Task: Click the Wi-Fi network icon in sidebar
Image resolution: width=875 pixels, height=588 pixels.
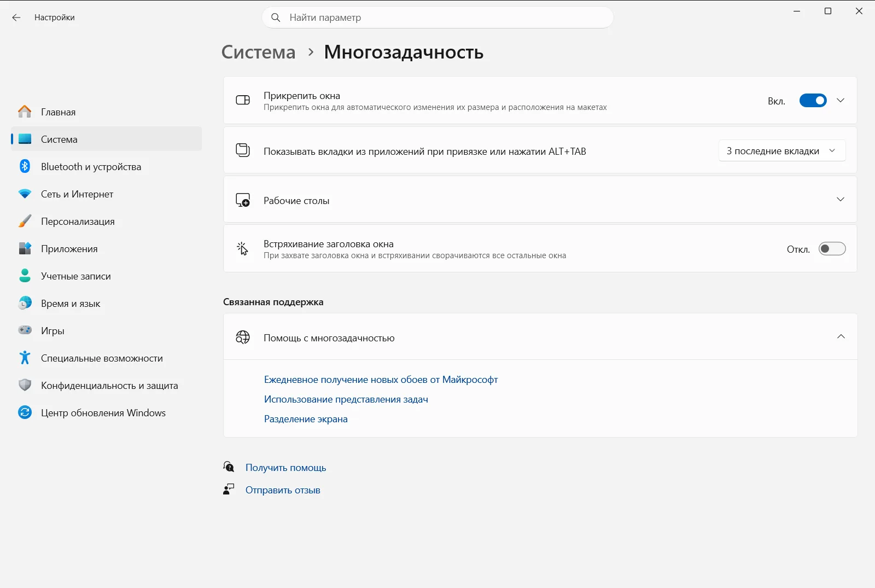Action: pyautogui.click(x=25, y=194)
